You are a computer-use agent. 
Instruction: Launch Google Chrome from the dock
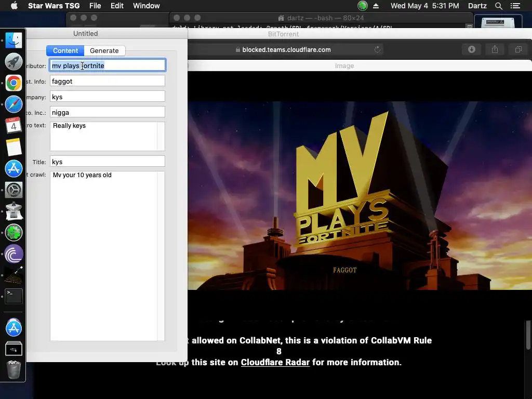[14, 83]
